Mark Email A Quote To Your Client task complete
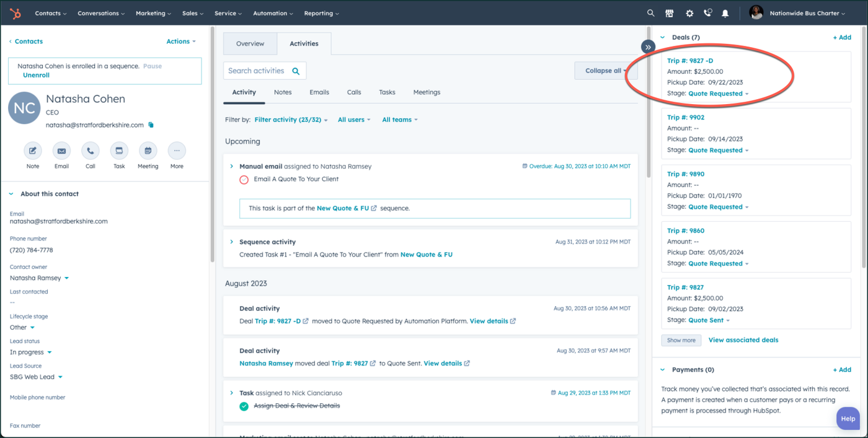 [x=244, y=180]
